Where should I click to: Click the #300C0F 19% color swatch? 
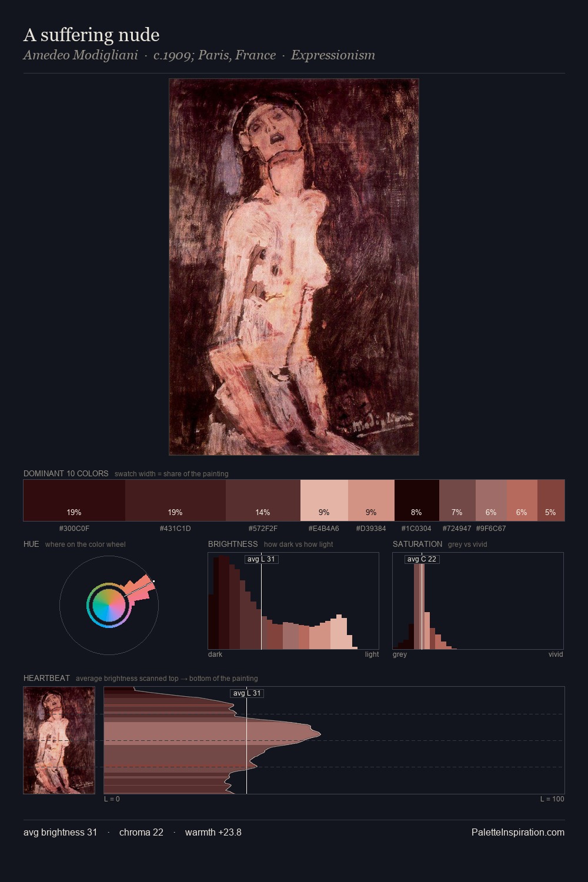pyautogui.click(x=74, y=500)
